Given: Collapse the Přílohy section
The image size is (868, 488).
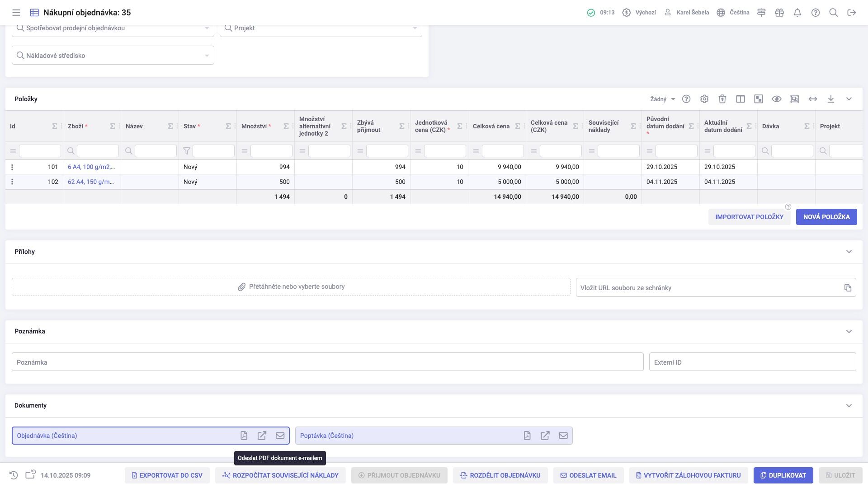Looking at the screenshot, I should pos(849,252).
